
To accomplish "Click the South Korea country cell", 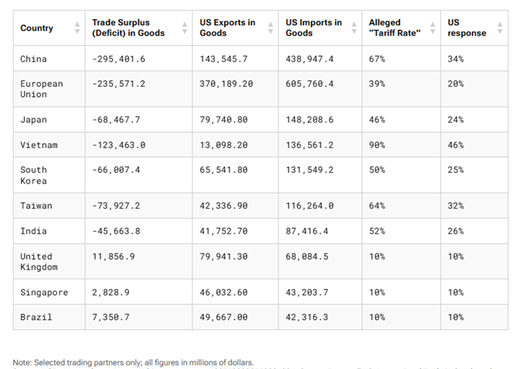I will (49, 175).
